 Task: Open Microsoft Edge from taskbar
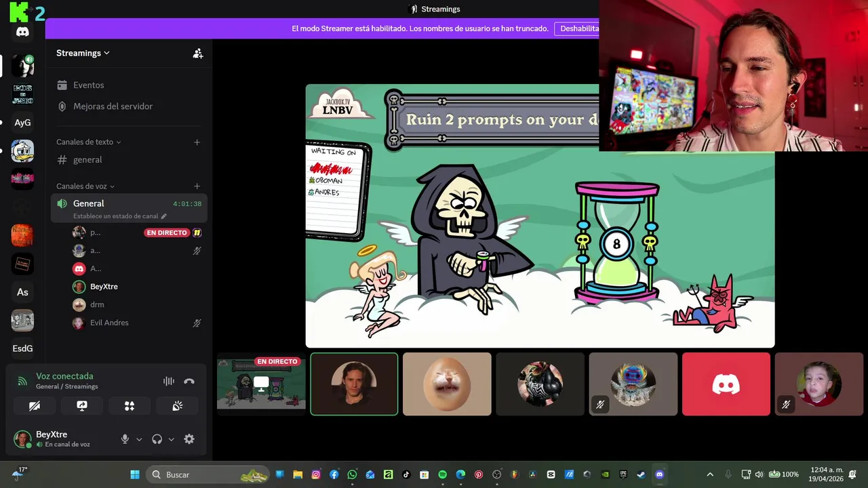[x=460, y=474]
